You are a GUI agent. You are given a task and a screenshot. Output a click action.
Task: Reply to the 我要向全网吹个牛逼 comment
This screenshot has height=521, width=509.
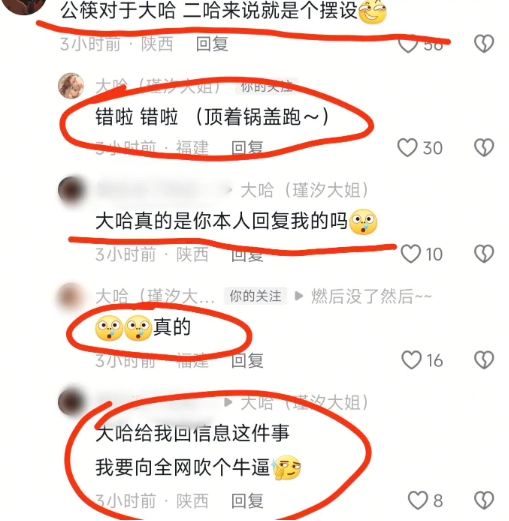tap(247, 501)
